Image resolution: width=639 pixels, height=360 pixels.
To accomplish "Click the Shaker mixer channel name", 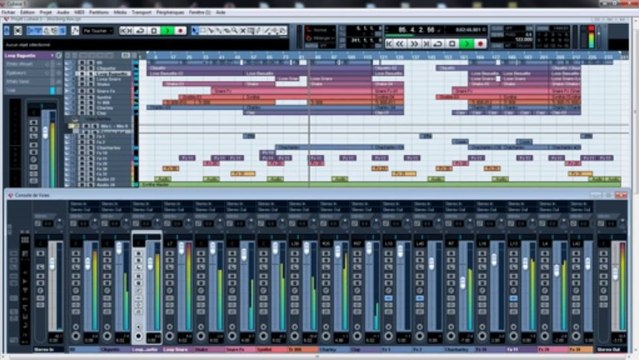I will pyautogui.click(x=201, y=349).
